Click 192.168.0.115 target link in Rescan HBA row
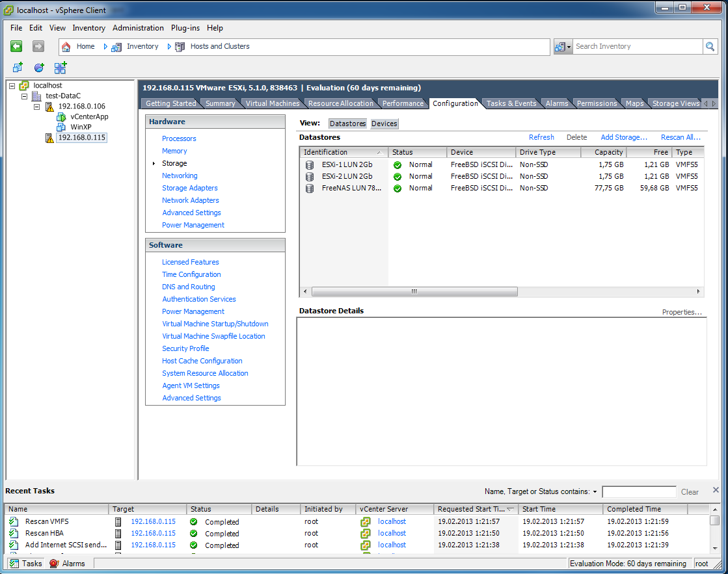This screenshot has width=728, height=574. (154, 533)
